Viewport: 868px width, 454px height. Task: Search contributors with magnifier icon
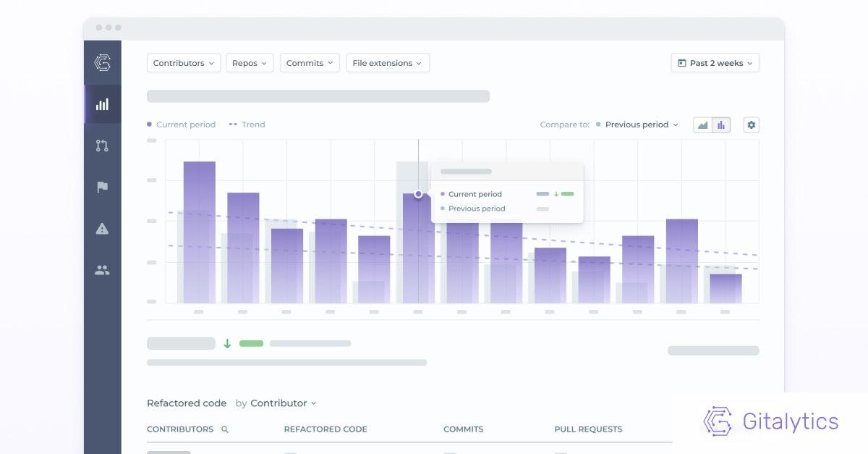pos(225,429)
